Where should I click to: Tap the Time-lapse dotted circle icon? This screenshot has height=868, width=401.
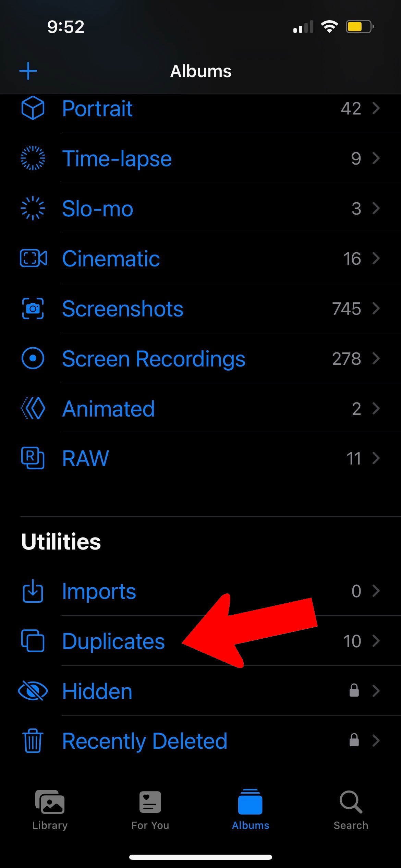pos(33,158)
